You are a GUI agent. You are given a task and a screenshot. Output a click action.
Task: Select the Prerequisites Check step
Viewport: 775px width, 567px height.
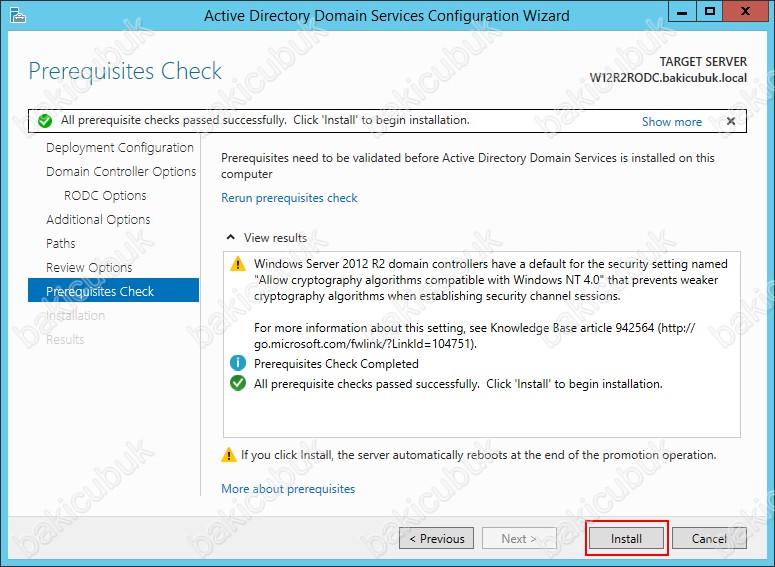pos(113,291)
